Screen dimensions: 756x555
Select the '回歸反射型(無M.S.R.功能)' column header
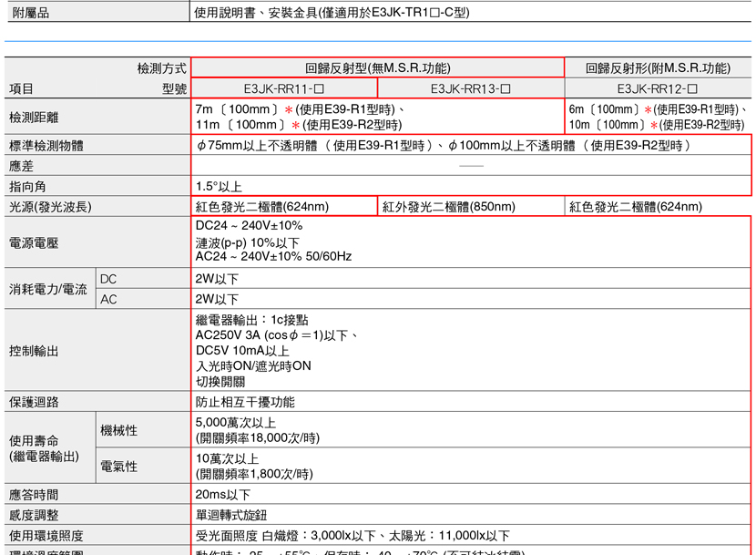click(x=377, y=68)
